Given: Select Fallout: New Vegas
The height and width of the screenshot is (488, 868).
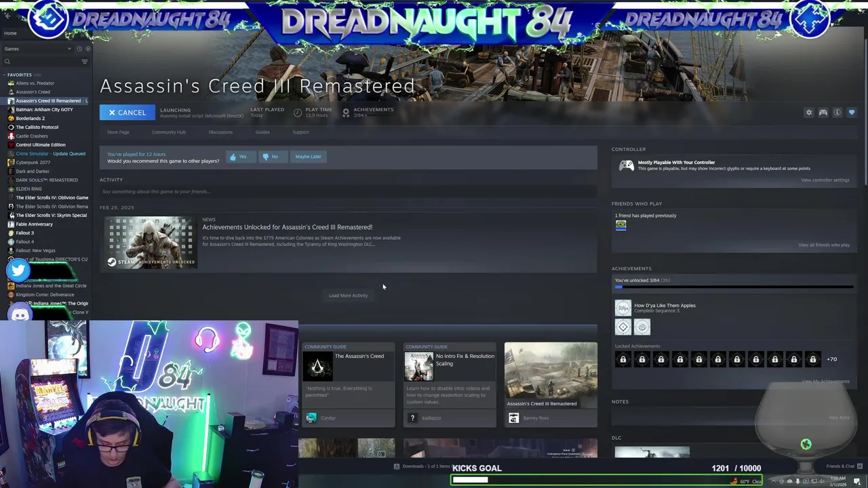Looking at the screenshot, I should pyautogui.click(x=35, y=251).
